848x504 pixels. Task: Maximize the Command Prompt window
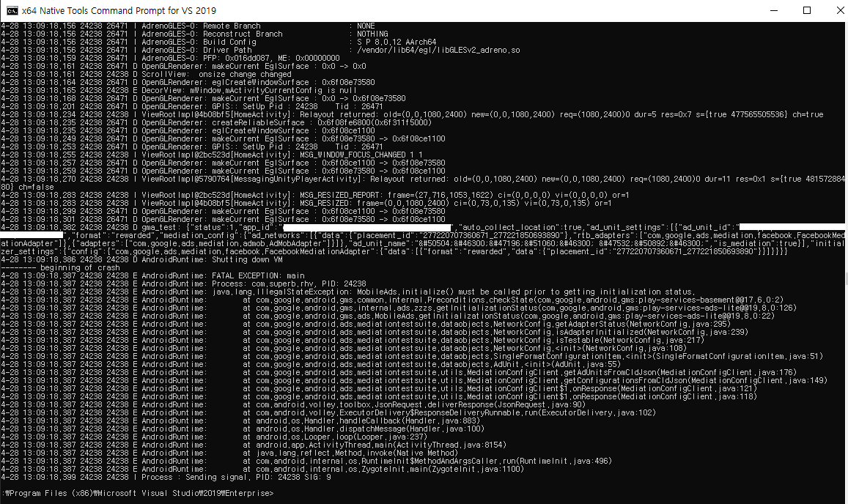806,10
